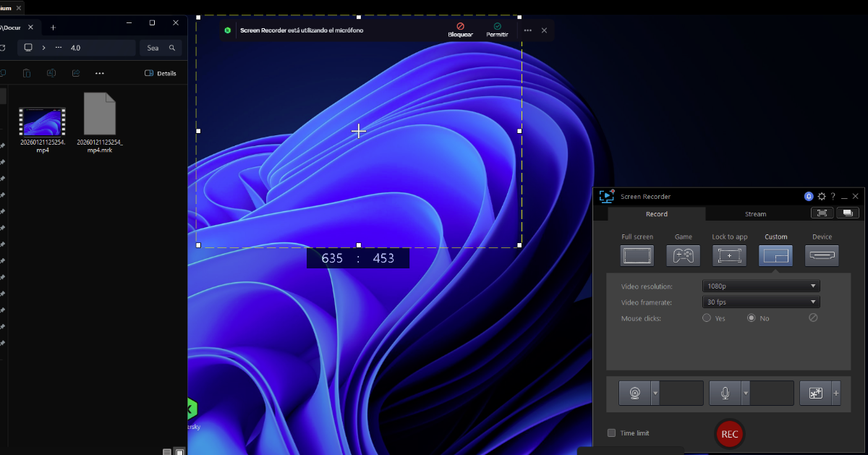Click Bloquear on the microphone notification
Viewport: 868px width, 455px height.
point(460,30)
